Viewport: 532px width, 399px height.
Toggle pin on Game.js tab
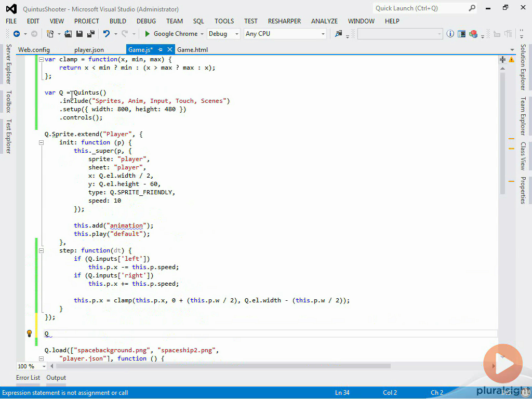(x=160, y=50)
